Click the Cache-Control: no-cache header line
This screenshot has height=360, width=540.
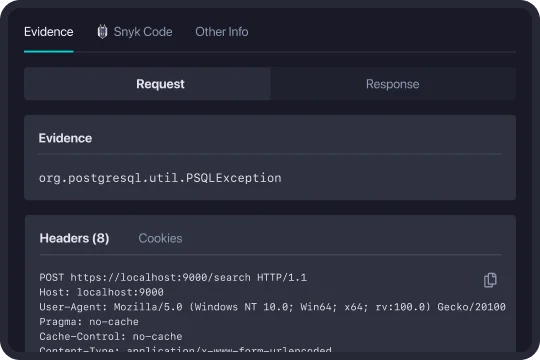[x=111, y=336]
